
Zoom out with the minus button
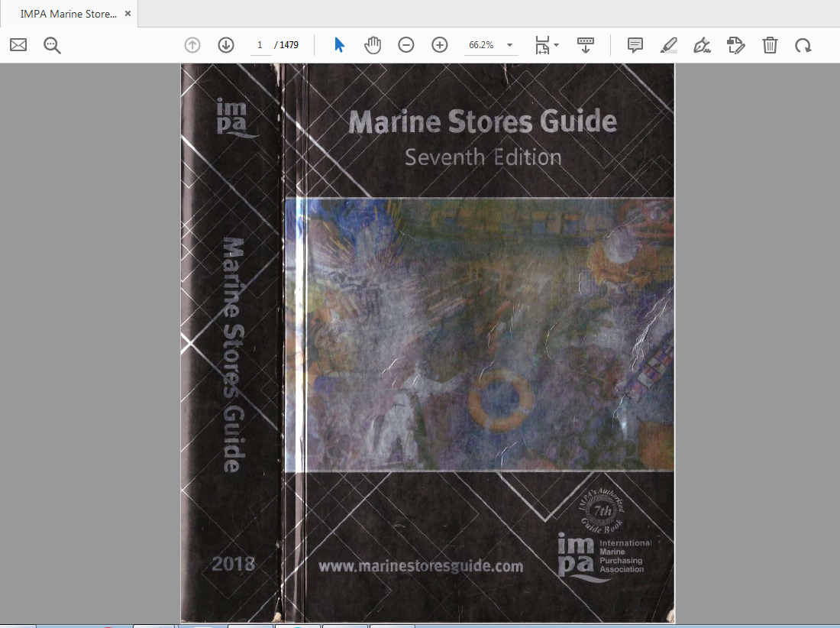coord(406,45)
